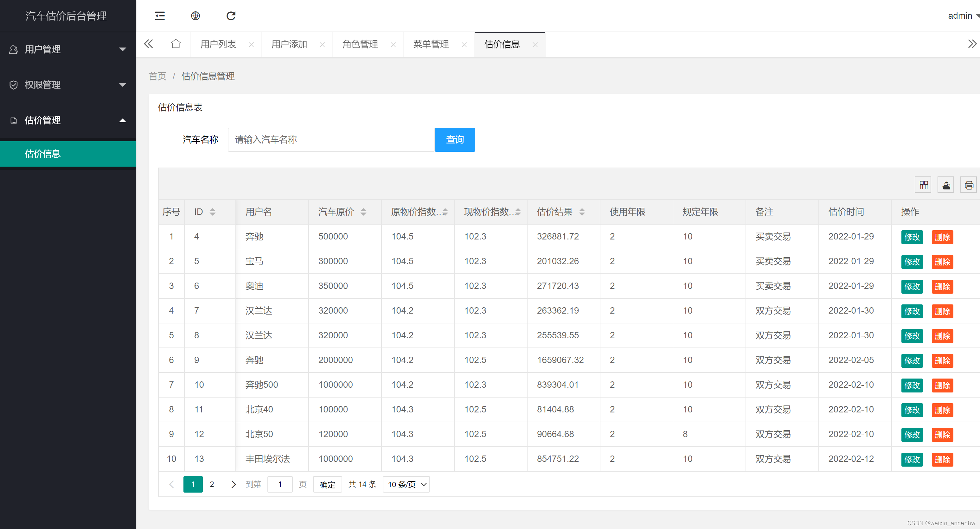Collapse the 估价管理 sidebar menu
The image size is (980, 529).
[68, 120]
